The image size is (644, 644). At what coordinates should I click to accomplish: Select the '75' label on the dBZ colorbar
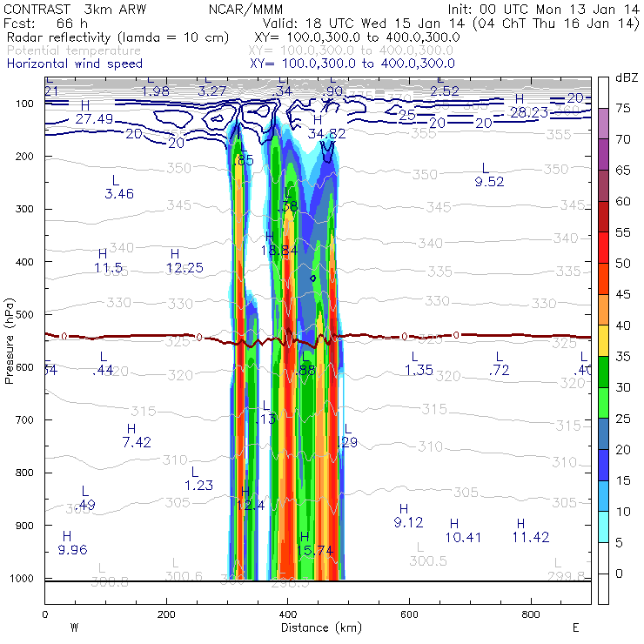coord(623,109)
